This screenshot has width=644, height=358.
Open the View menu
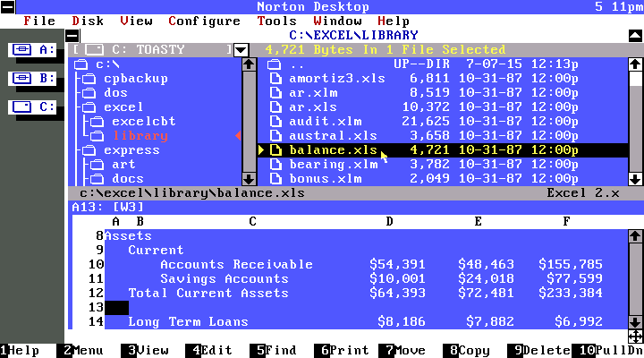pyautogui.click(x=136, y=21)
